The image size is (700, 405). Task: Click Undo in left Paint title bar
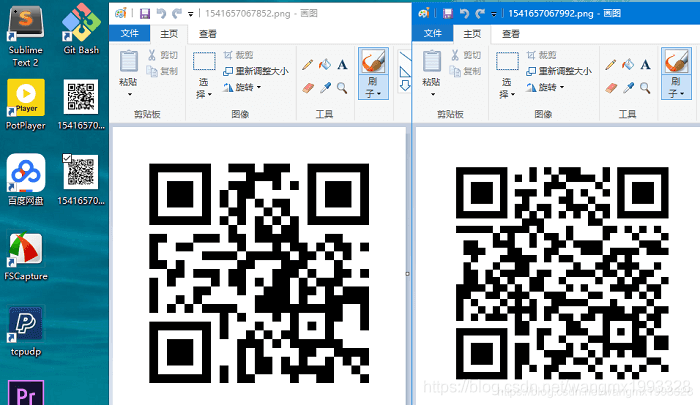pyautogui.click(x=161, y=14)
